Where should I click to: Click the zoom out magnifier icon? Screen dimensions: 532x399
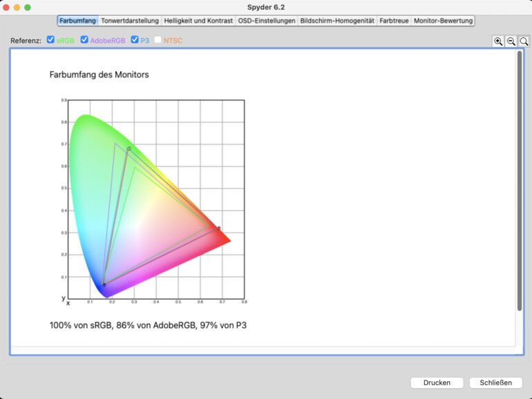(511, 41)
